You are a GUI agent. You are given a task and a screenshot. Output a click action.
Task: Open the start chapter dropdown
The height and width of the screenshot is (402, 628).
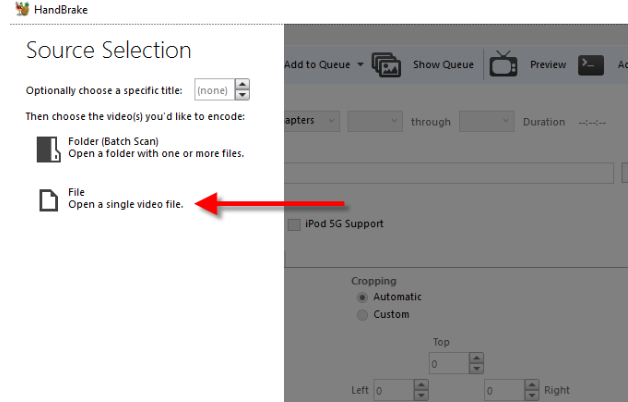point(374,122)
